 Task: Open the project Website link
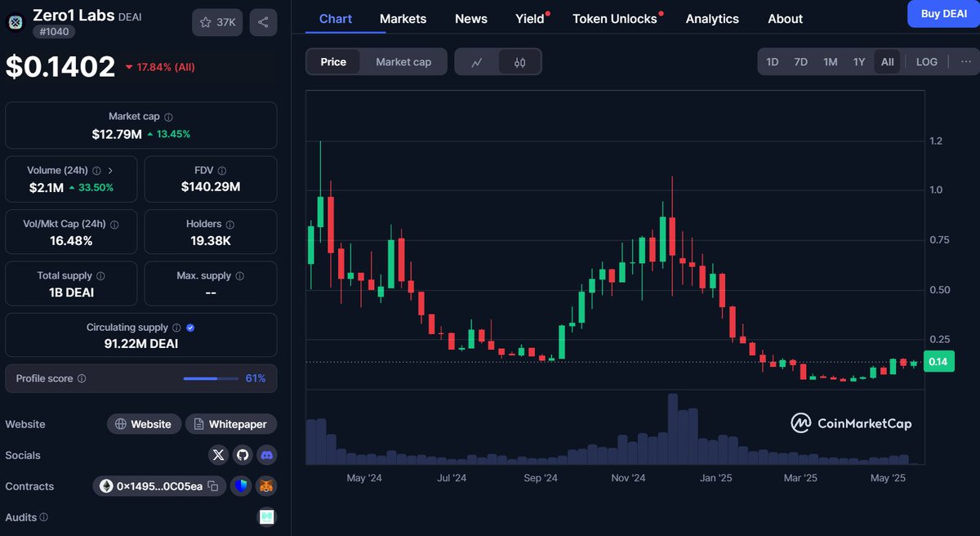pyautogui.click(x=143, y=424)
